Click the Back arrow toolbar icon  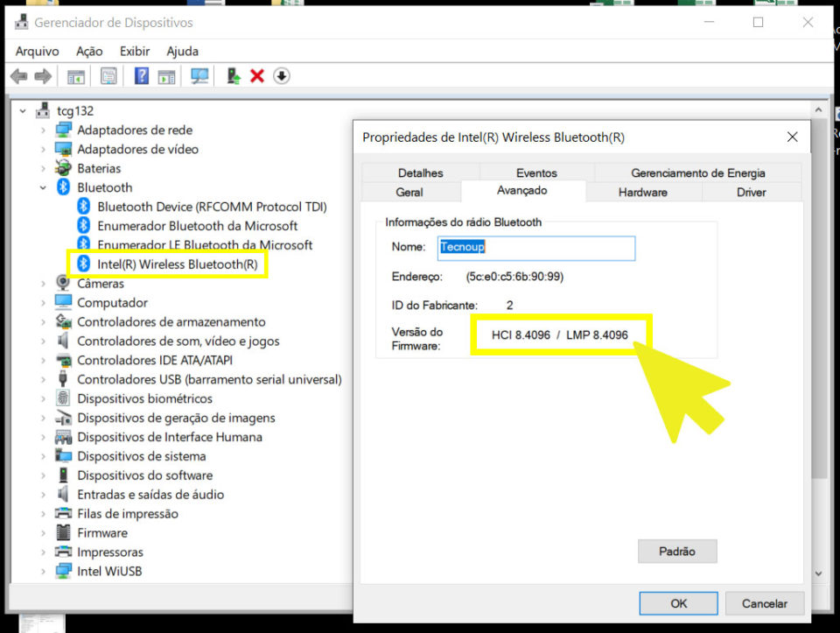(18, 76)
